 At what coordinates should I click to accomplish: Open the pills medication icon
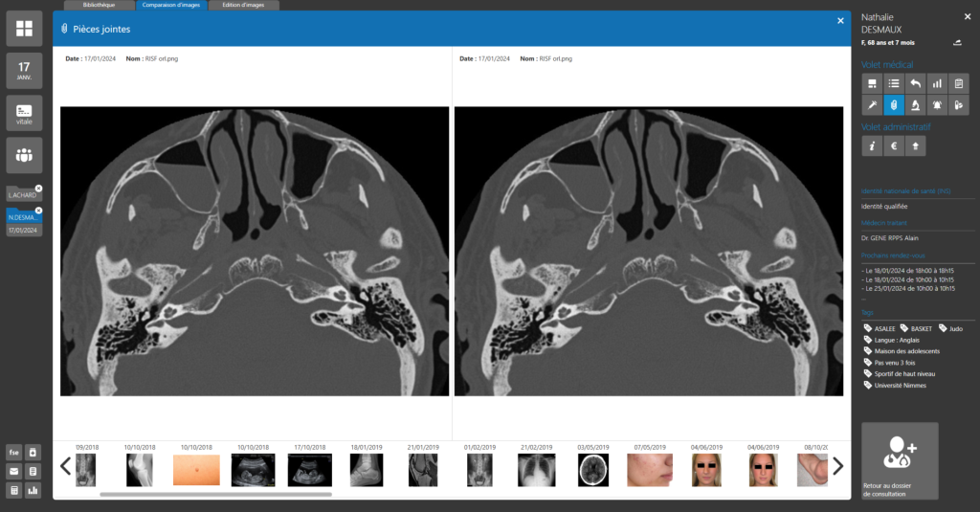(959, 105)
